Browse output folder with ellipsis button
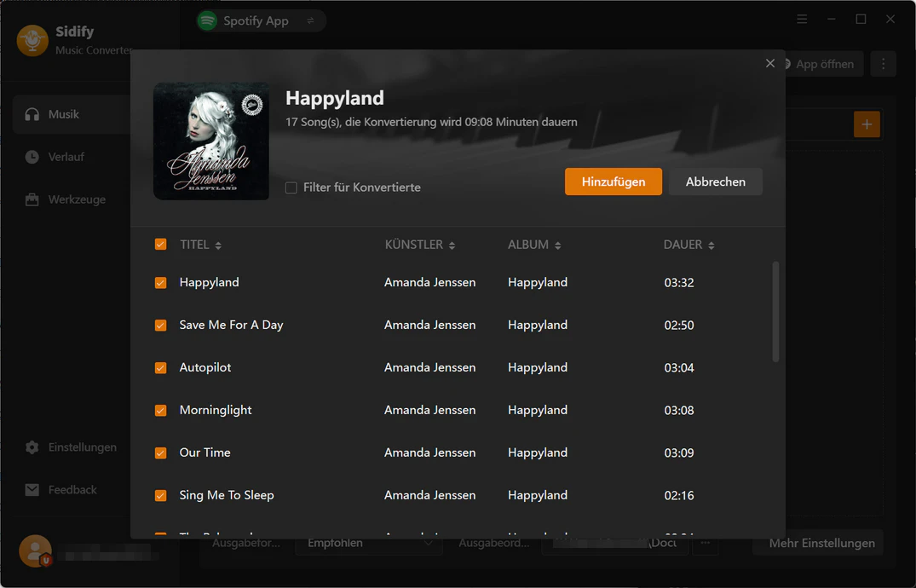 706,543
